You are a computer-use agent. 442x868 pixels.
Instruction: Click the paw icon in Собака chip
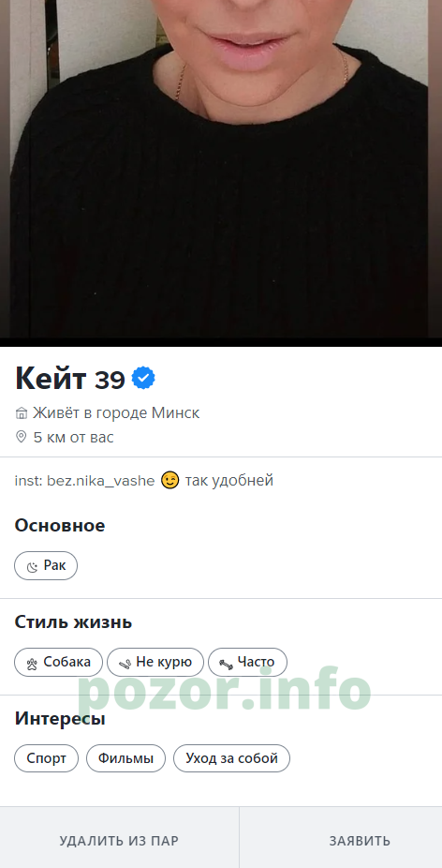click(x=33, y=663)
